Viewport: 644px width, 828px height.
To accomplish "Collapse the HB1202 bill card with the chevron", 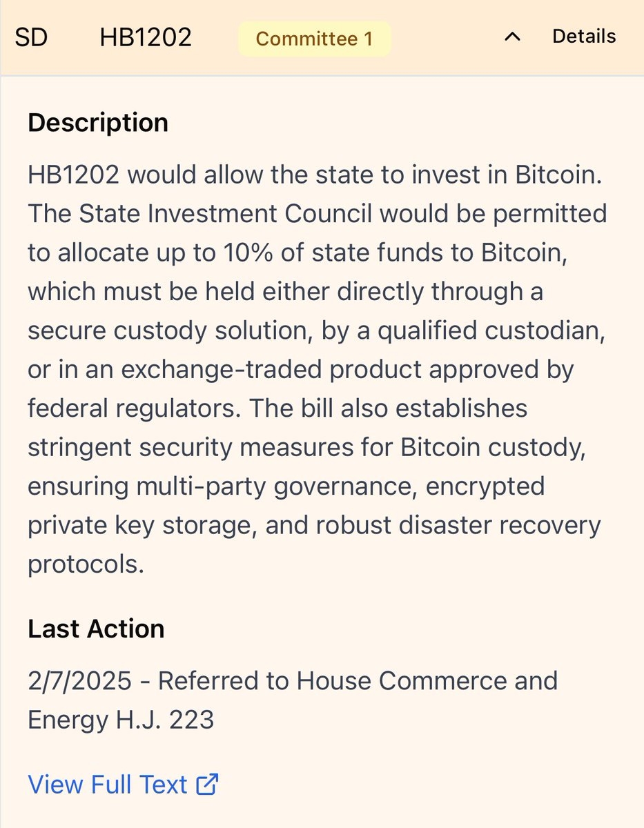I will (512, 37).
